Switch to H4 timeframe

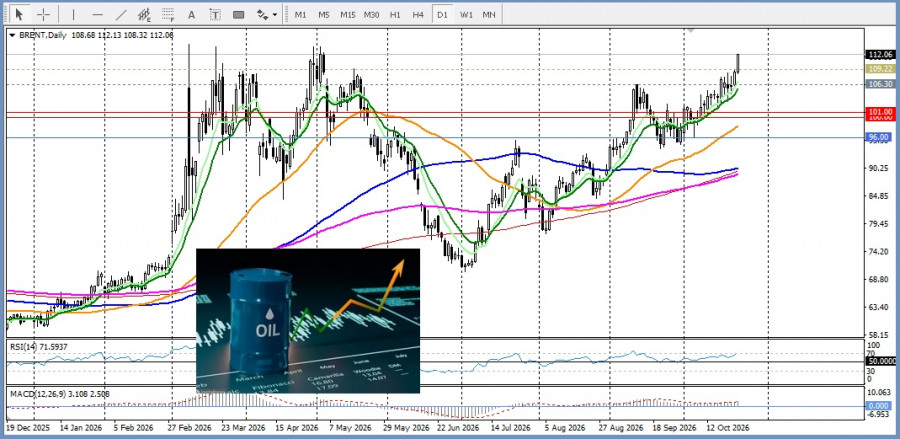tap(418, 15)
